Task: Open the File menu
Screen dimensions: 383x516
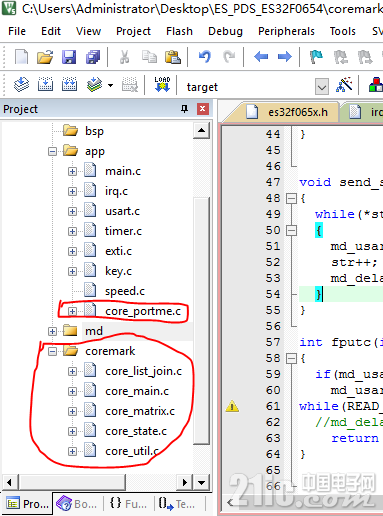Action: coord(17,31)
